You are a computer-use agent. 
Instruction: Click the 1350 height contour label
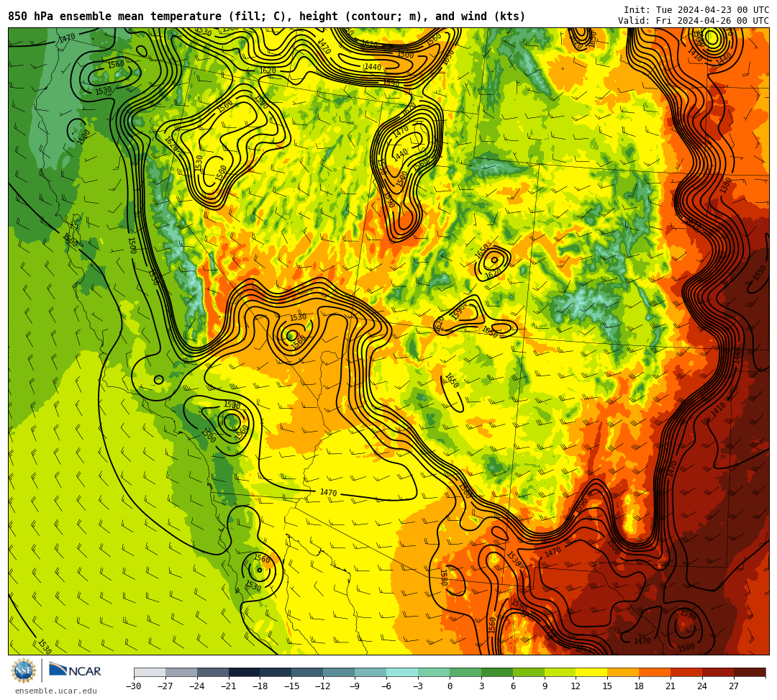(760, 273)
